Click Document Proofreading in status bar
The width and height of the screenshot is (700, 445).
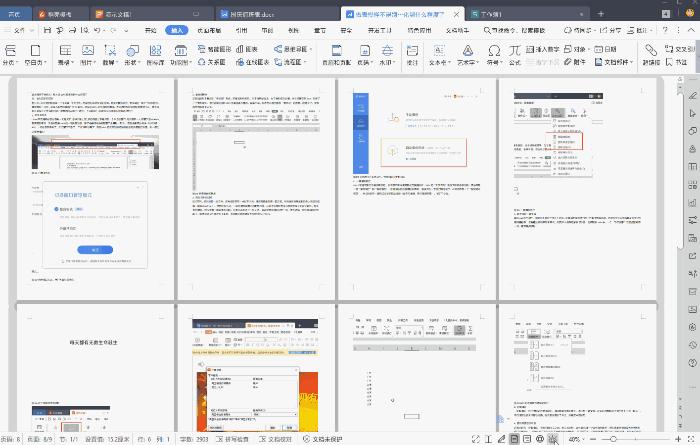[x=275, y=439]
